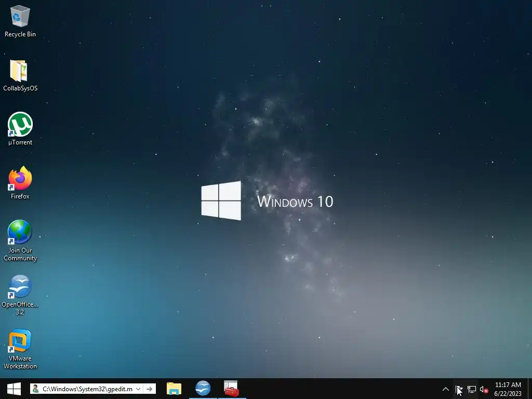Open File Explorer from the taskbar

point(174,389)
